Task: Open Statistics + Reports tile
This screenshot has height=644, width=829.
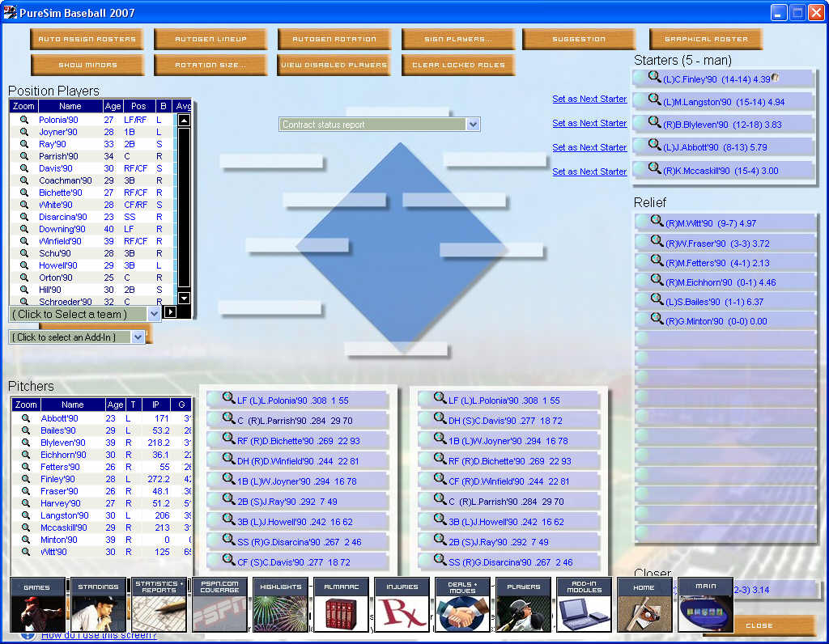Action: coord(159,605)
